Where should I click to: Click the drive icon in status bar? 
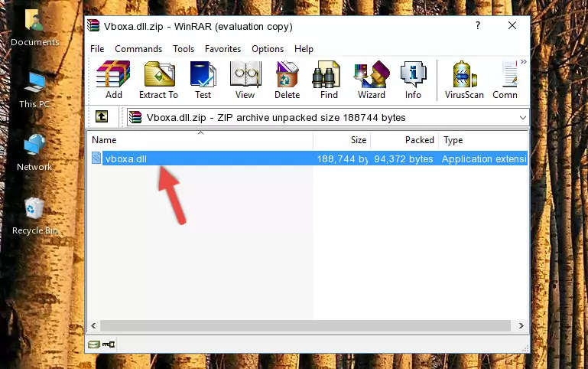tap(94, 344)
